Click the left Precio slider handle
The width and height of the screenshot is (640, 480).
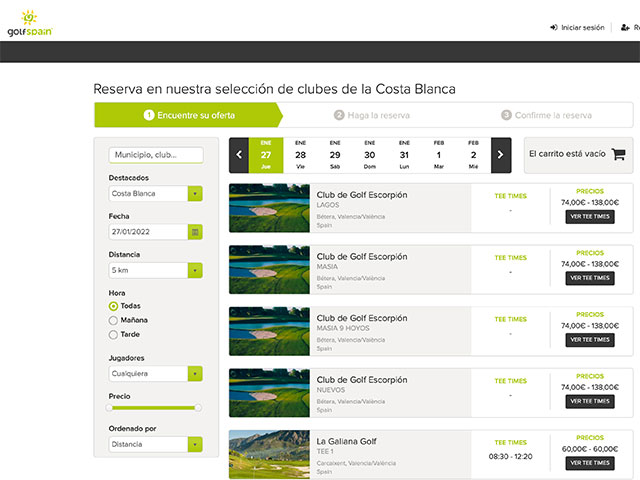click(109, 407)
